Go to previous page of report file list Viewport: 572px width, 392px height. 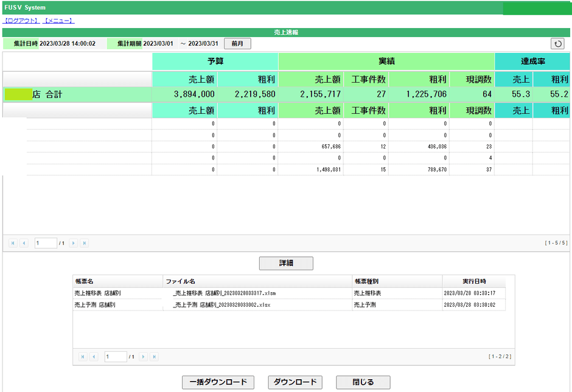click(94, 357)
